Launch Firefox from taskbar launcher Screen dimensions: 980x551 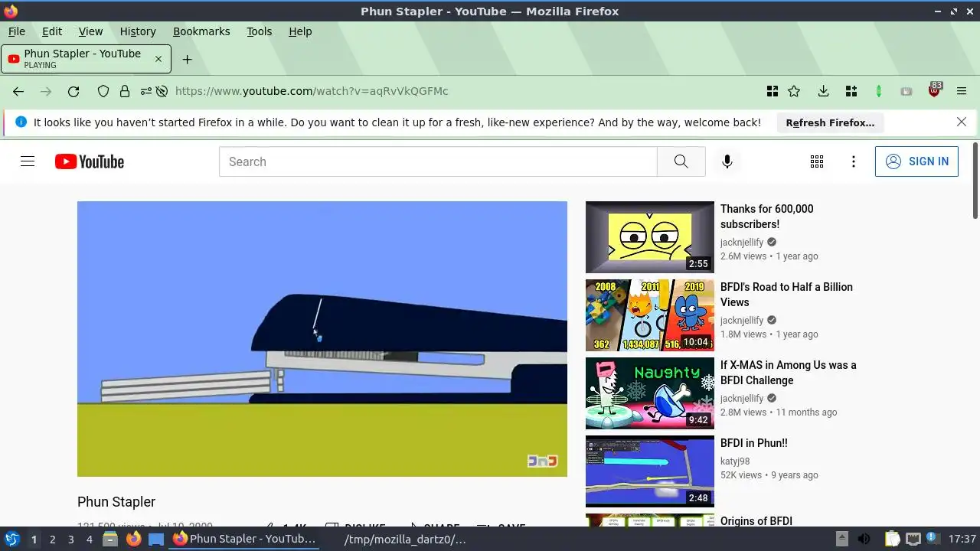point(133,539)
